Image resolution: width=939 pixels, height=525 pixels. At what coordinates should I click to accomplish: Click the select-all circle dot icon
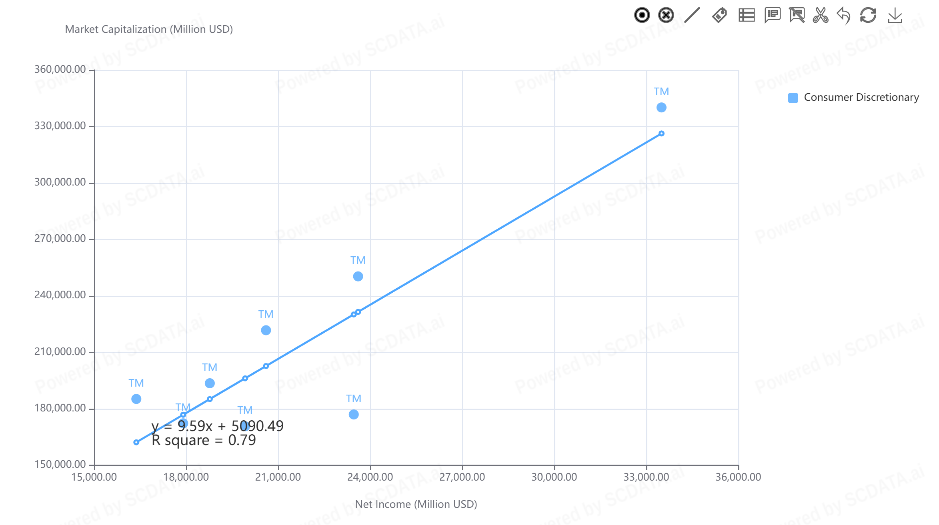642,15
